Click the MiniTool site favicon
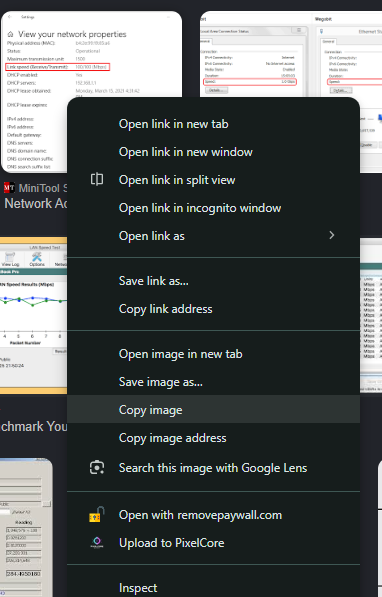The height and width of the screenshot is (597, 382). [x=9, y=188]
